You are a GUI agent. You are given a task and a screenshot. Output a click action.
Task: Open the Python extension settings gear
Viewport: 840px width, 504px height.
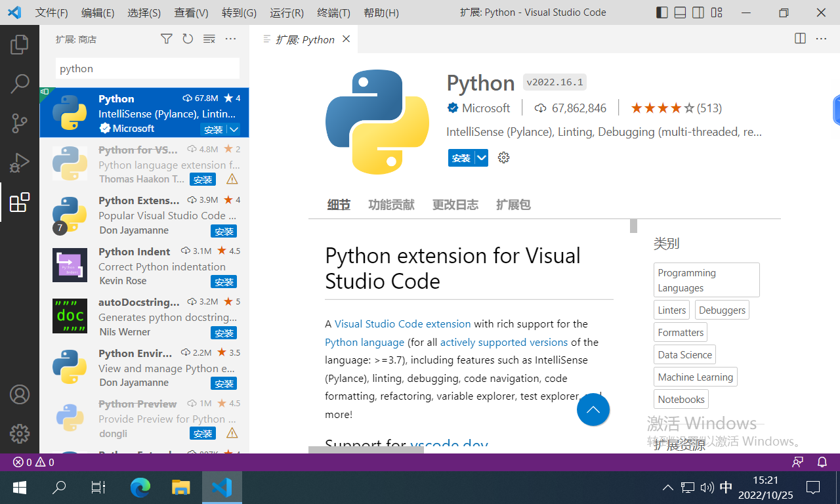point(503,157)
